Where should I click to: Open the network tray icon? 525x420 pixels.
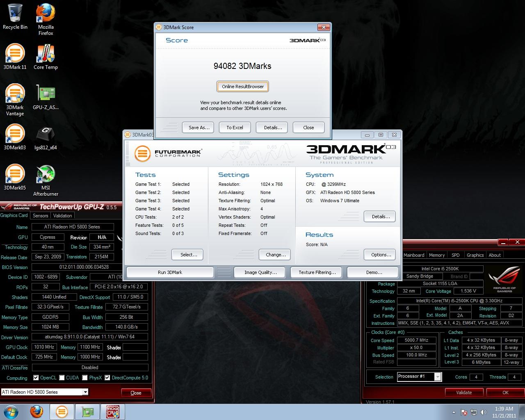point(474,412)
